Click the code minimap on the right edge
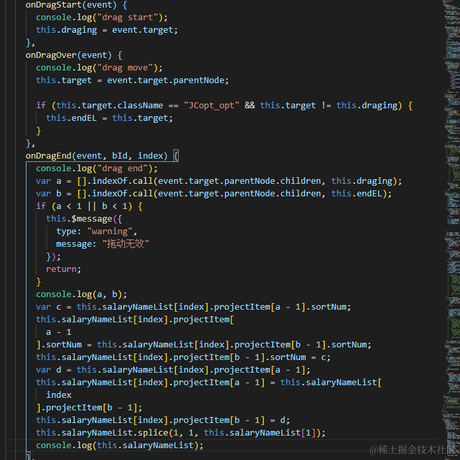 (x=452, y=230)
